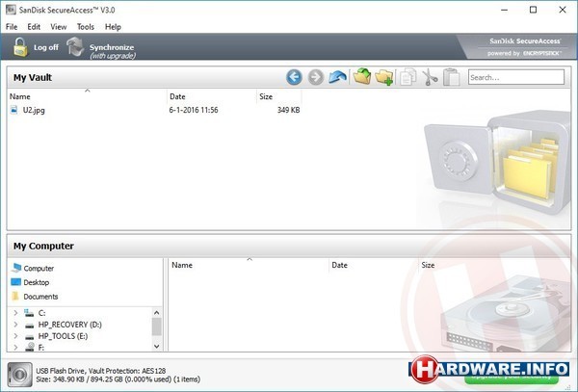This screenshot has width=578, height=392.
Task: Go back with the blue arrow
Action: click(x=294, y=77)
